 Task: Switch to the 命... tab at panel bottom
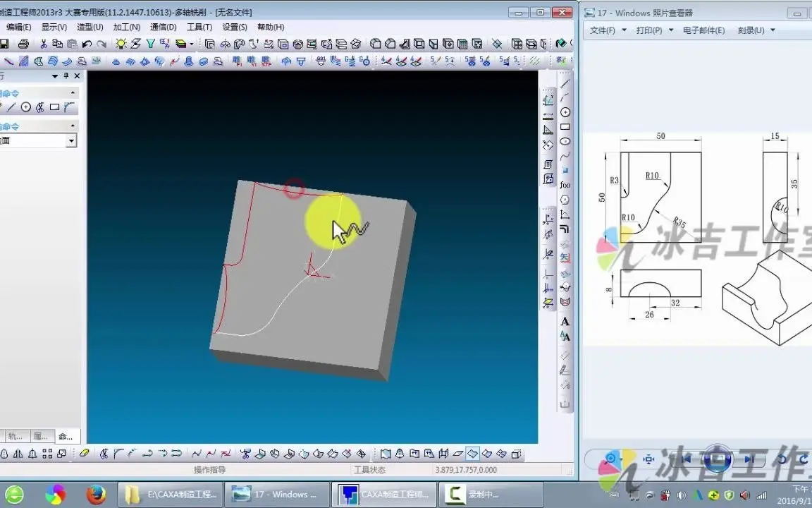click(x=66, y=436)
